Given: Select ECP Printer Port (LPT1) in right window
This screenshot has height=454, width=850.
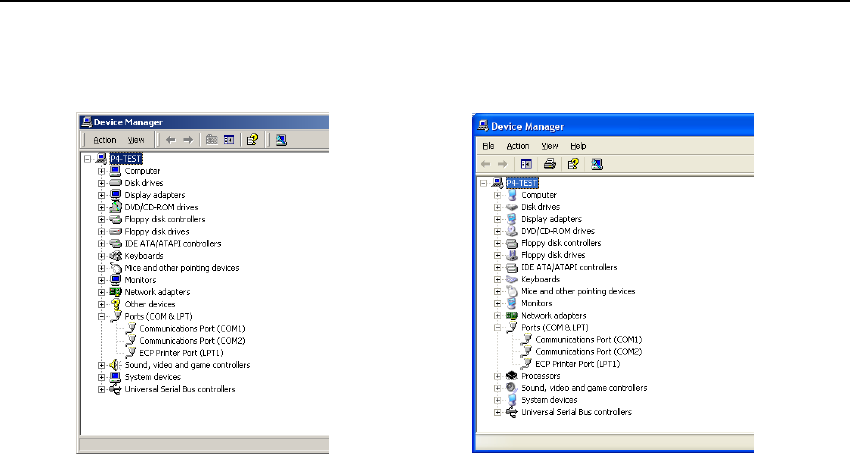Looking at the screenshot, I should (577, 364).
